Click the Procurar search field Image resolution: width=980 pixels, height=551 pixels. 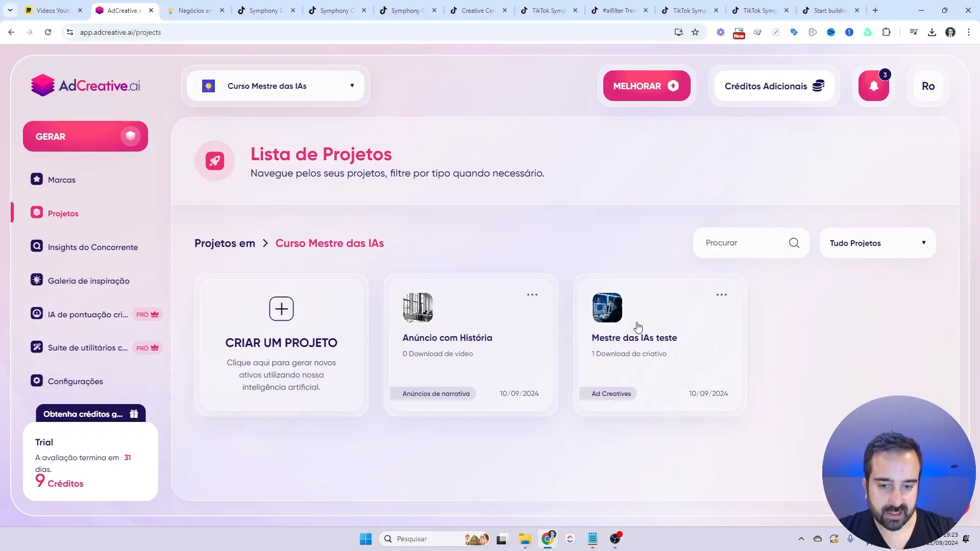tap(751, 243)
